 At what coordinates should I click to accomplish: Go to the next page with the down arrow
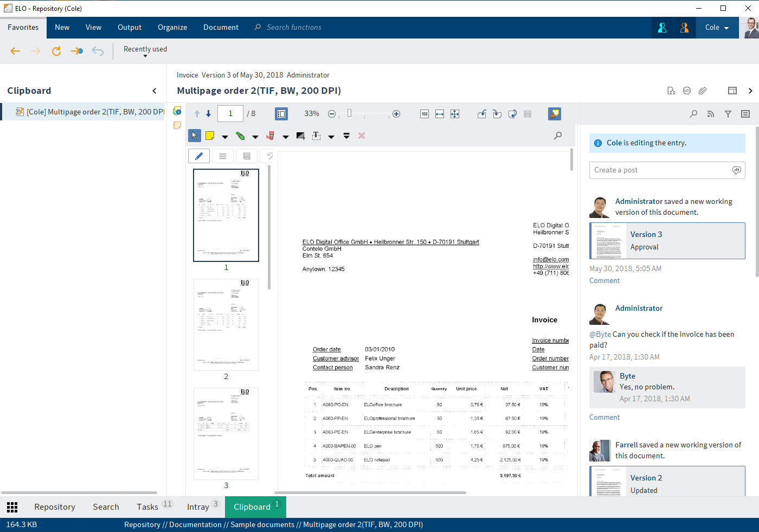(208, 114)
